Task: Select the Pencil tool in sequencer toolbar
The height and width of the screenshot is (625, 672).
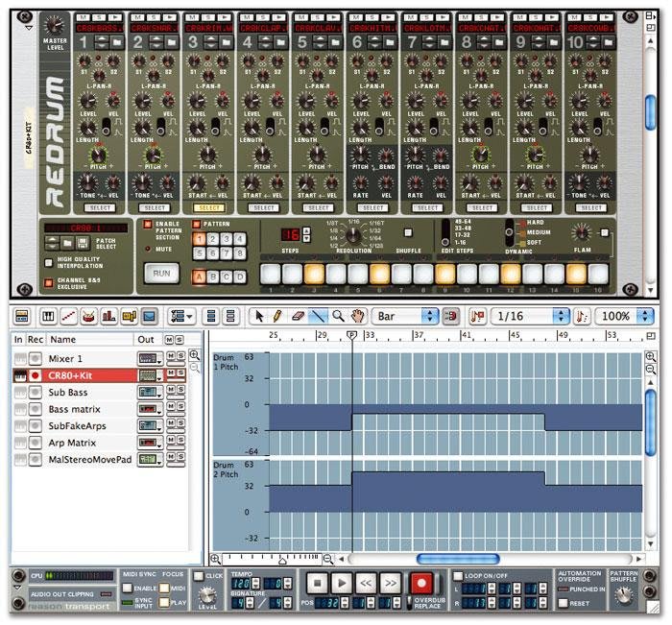Action: 276,315
